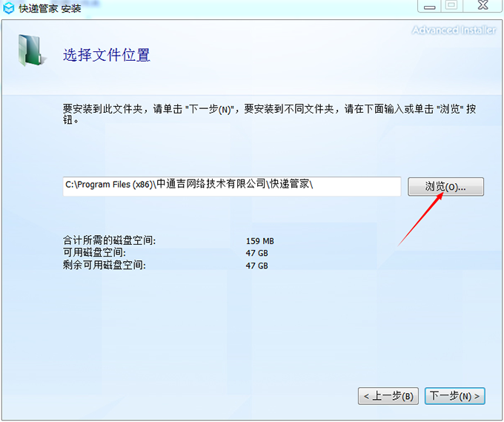Focus the install path input field
The image size is (504, 422).
(x=232, y=186)
